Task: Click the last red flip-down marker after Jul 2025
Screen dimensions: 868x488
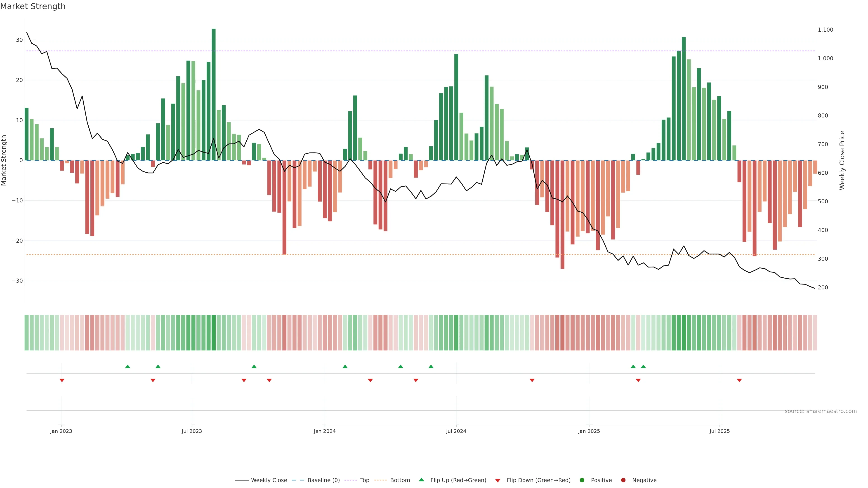Action: click(x=739, y=380)
